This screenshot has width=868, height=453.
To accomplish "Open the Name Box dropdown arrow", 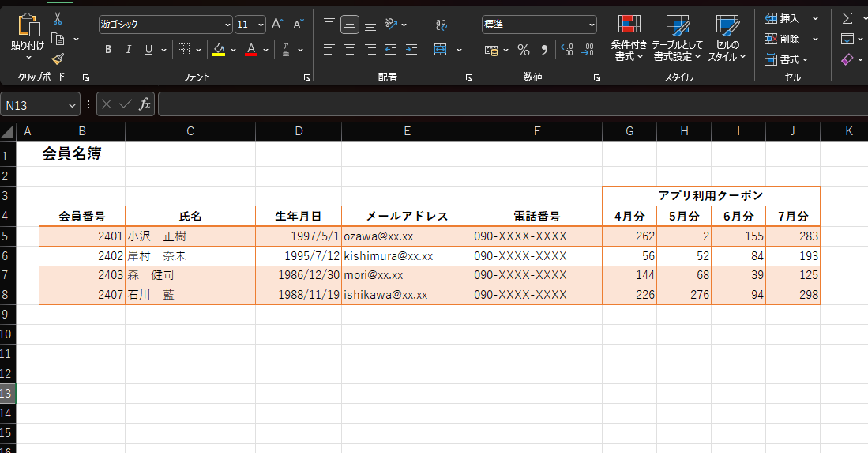I will (x=73, y=104).
